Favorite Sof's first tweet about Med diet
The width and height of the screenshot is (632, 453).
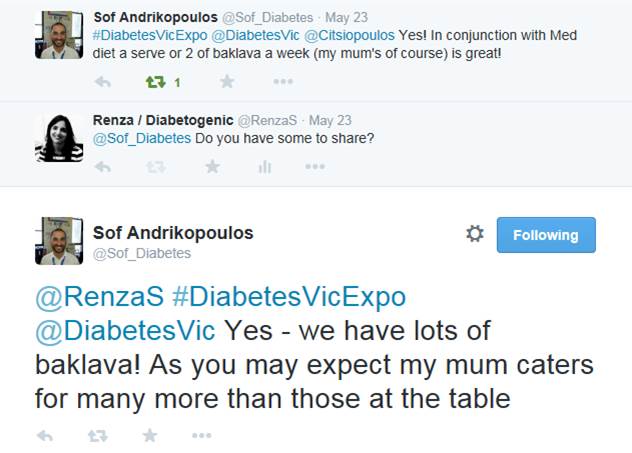[226, 82]
